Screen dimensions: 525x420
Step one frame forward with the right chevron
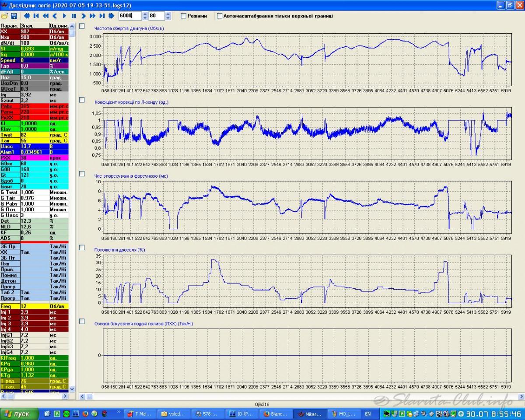(83, 16)
